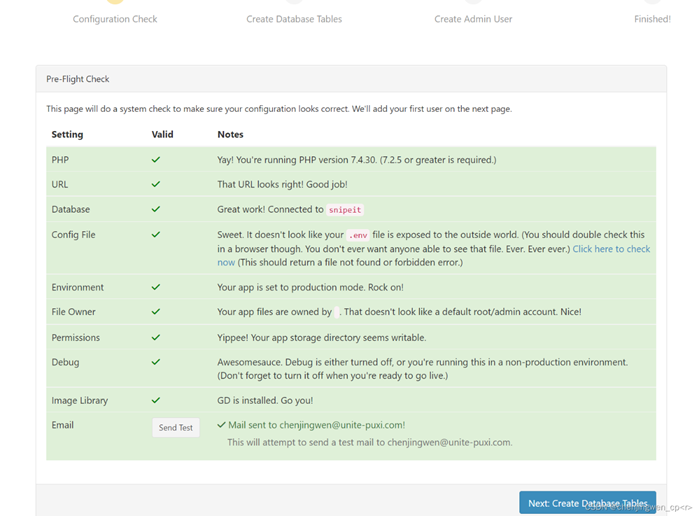Click the Debug row valid checkmark

(156, 362)
